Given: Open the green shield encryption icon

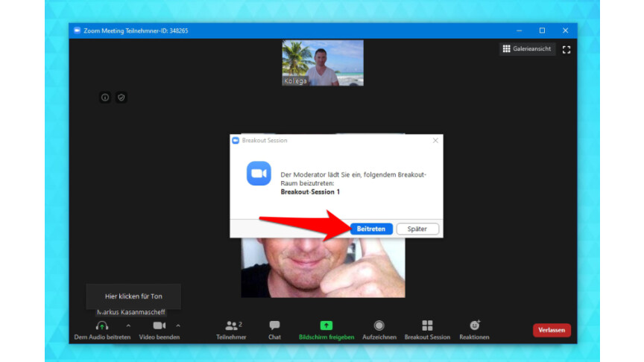Looking at the screenshot, I should coord(121,98).
